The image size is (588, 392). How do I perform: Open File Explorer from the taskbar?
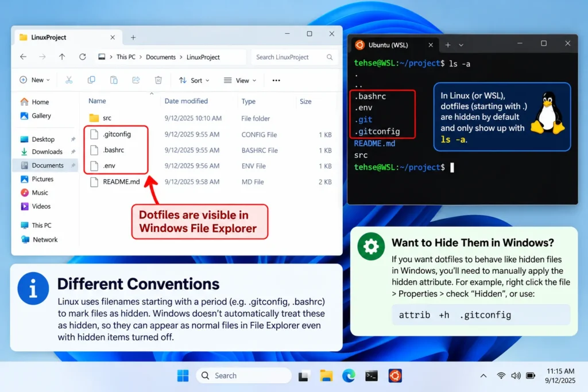(326, 375)
